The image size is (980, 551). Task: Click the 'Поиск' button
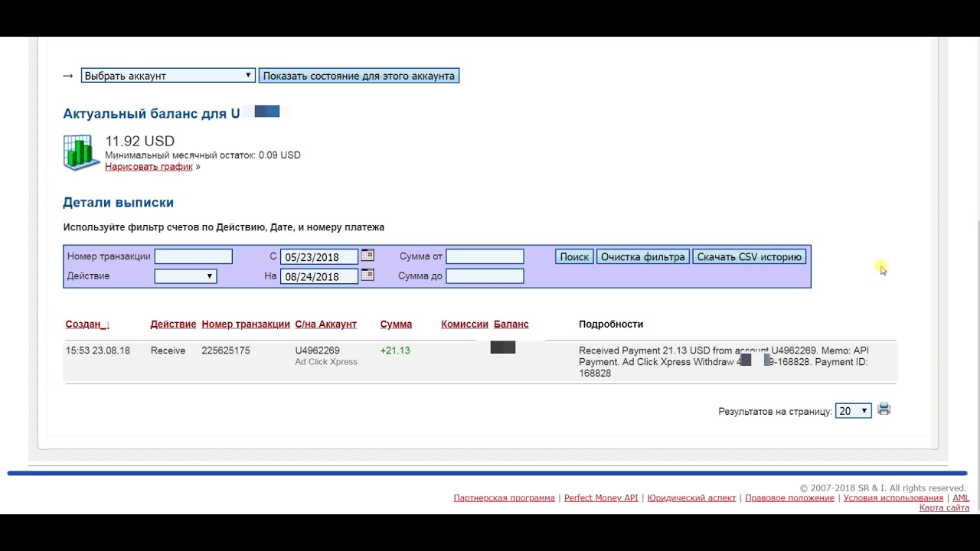pos(574,257)
